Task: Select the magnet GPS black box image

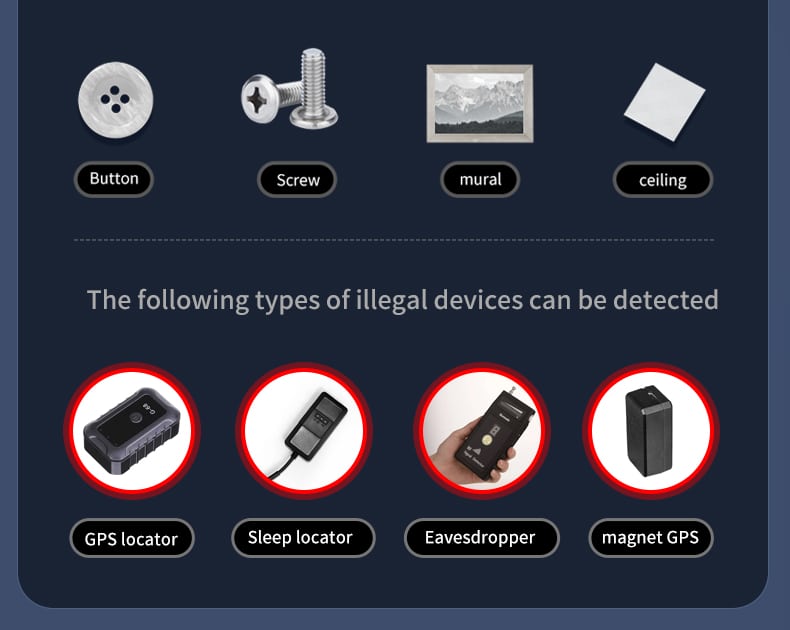Action: click(x=649, y=431)
